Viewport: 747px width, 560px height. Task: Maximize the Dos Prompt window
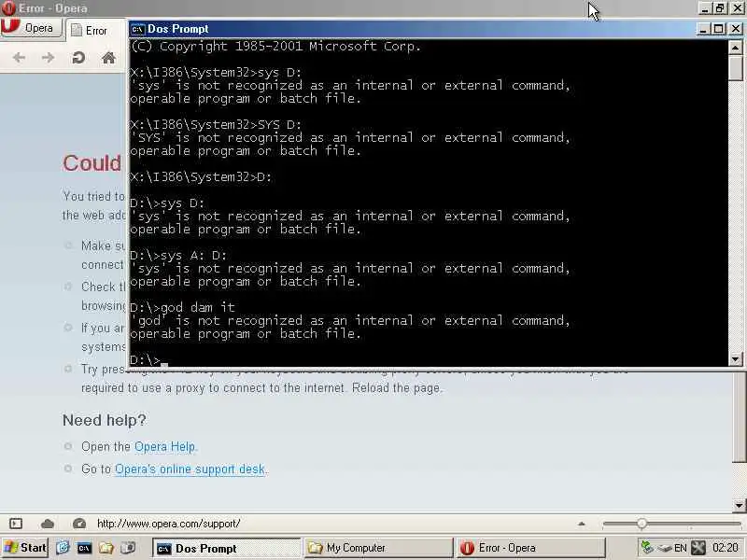point(719,29)
